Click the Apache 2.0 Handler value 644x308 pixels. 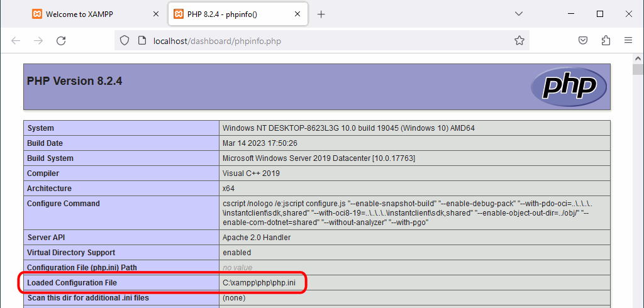pyautogui.click(x=257, y=238)
